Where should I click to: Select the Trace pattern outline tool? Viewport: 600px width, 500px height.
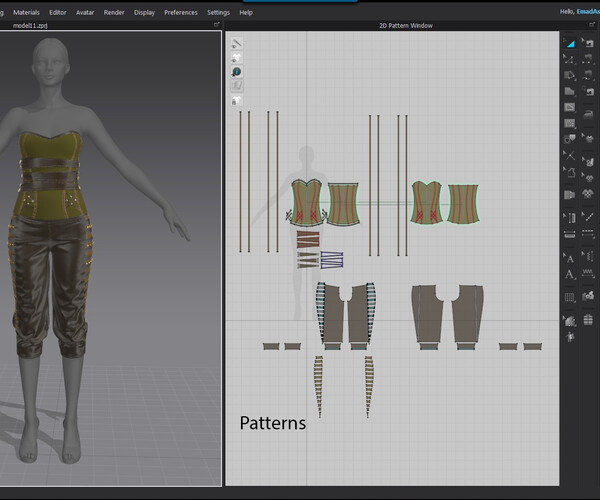point(569,172)
